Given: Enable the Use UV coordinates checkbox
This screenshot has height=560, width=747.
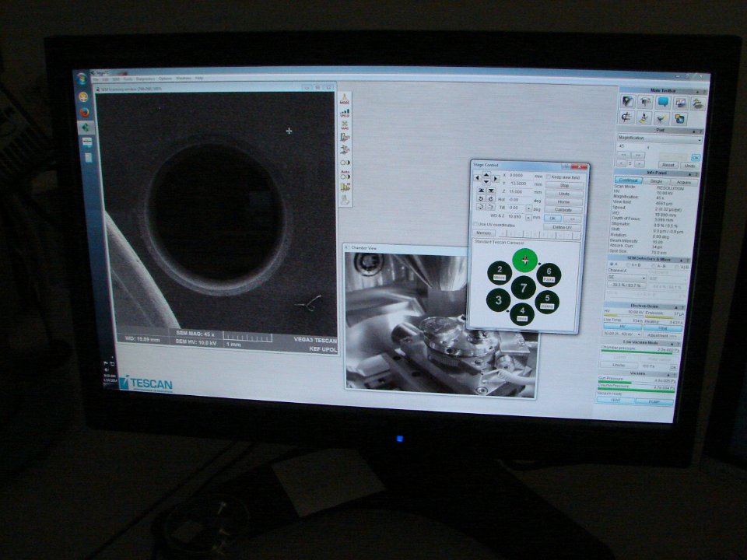Looking at the screenshot, I should click(475, 224).
